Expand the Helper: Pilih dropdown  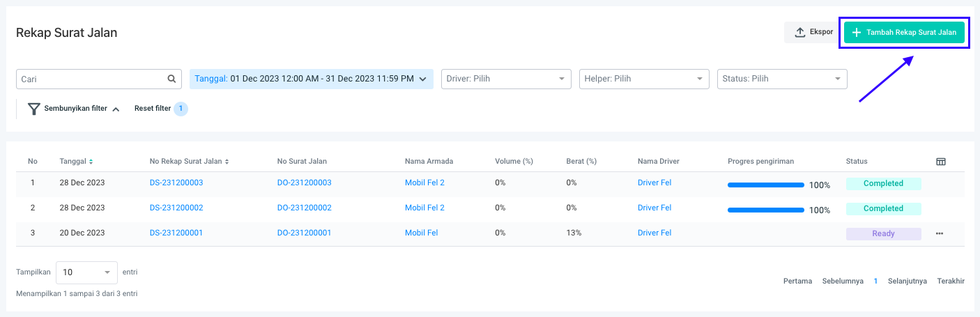click(643, 79)
